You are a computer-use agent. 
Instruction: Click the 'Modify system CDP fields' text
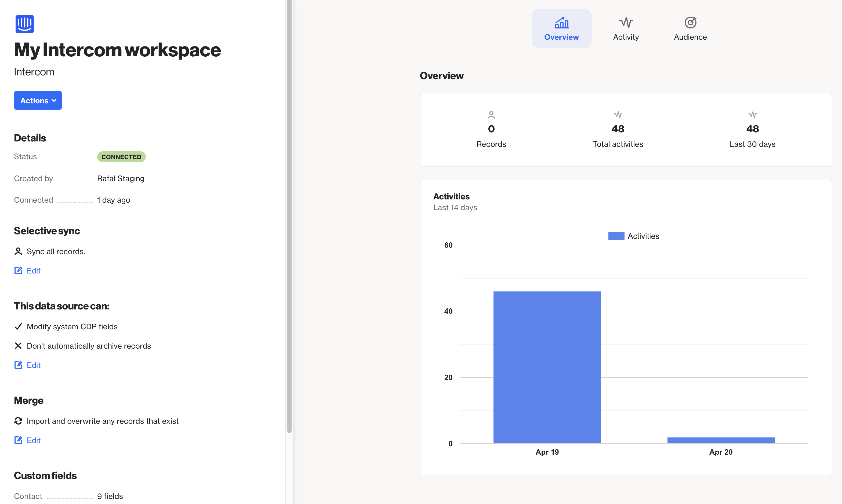pyautogui.click(x=72, y=326)
